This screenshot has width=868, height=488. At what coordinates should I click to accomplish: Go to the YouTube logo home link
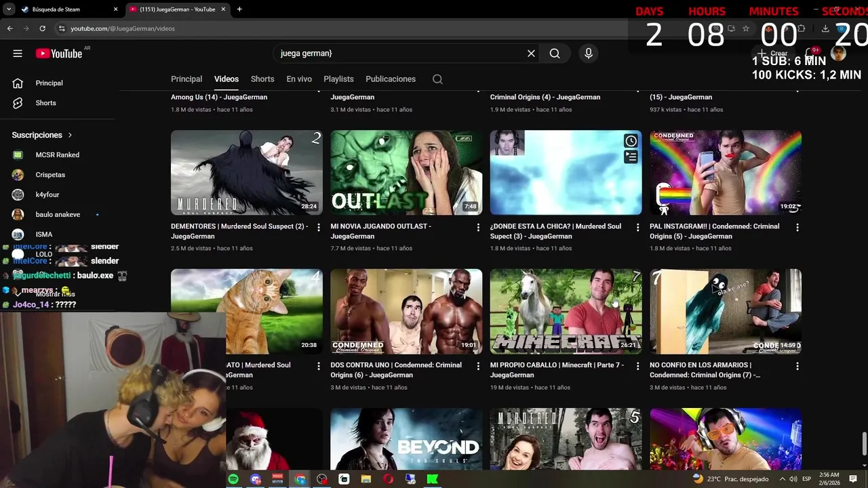[x=59, y=54]
